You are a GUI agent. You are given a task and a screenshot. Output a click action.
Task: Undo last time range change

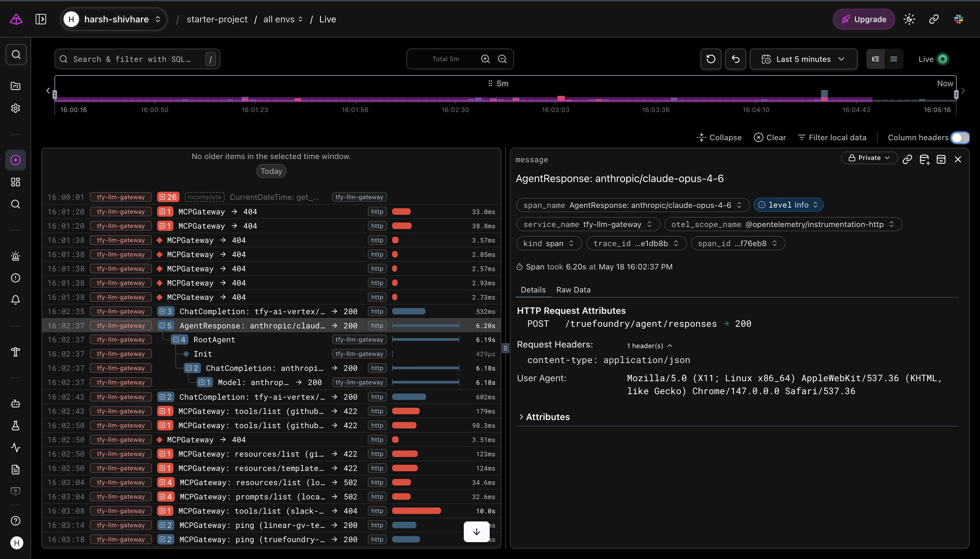click(735, 59)
